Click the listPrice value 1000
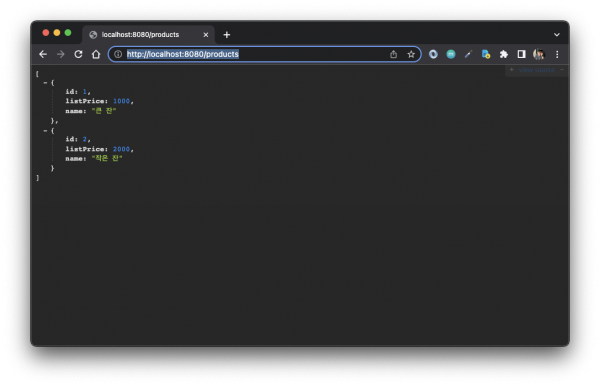600x387 pixels. pos(121,101)
